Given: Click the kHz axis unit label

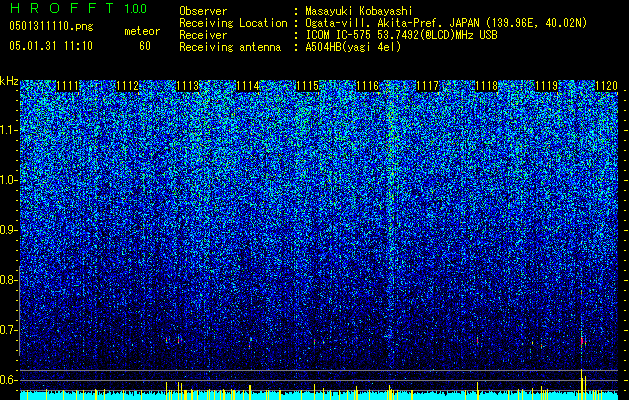Looking at the screenshot, I should [x=9, y=81].
